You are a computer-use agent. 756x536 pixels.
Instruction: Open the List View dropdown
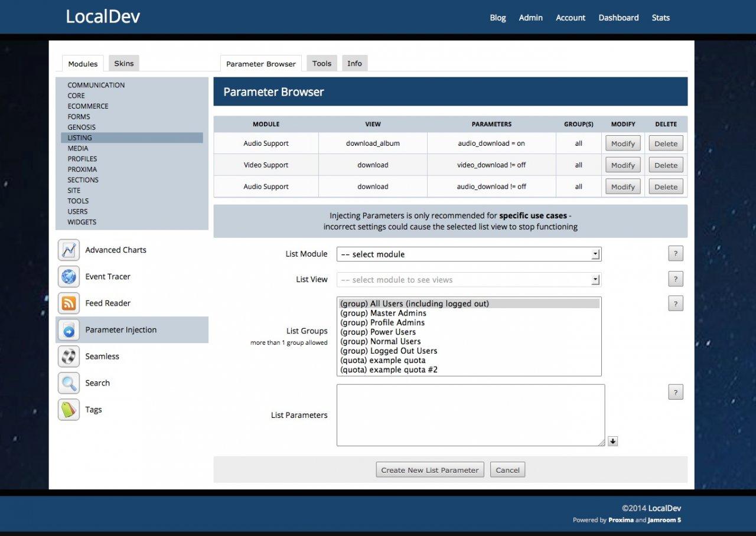coord(468,280)
